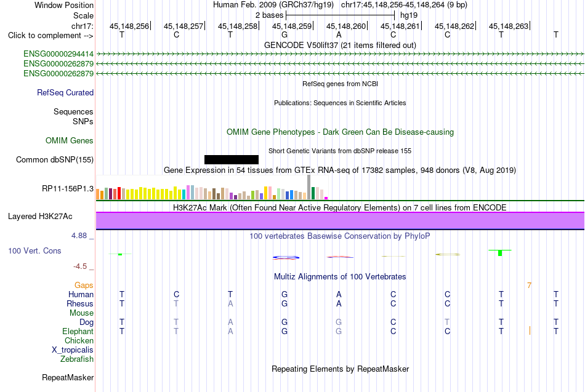Click the tallest gray GTEx expression bar
The height and width of the screenshot is (392, 585).
309,187
